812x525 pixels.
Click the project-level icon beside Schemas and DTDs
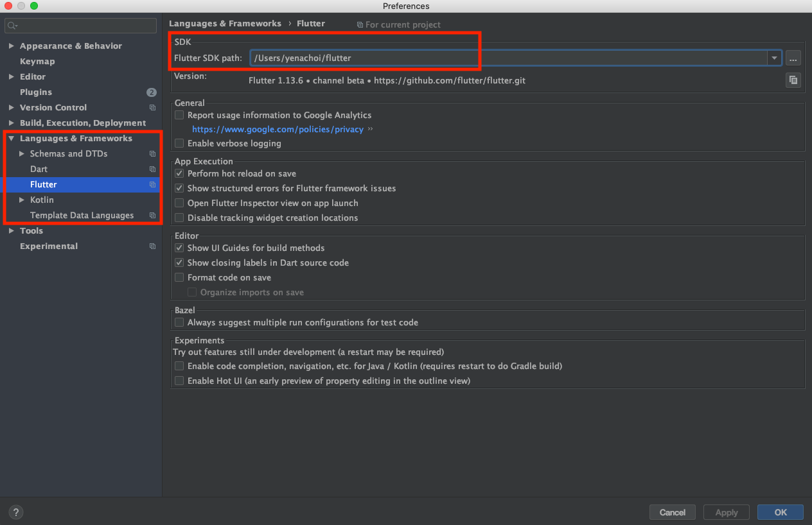click(x=152, y=154)
